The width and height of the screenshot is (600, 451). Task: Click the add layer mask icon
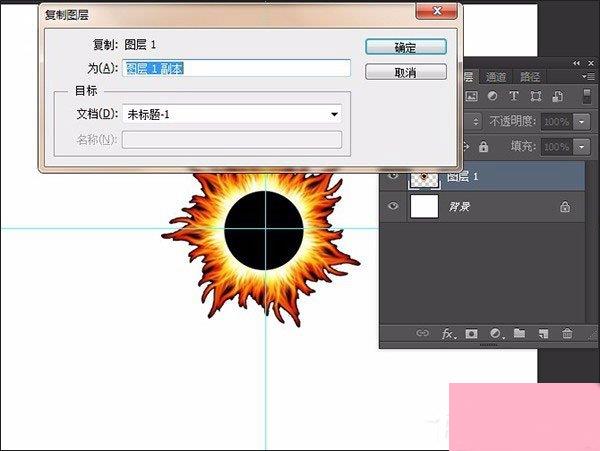471,334
